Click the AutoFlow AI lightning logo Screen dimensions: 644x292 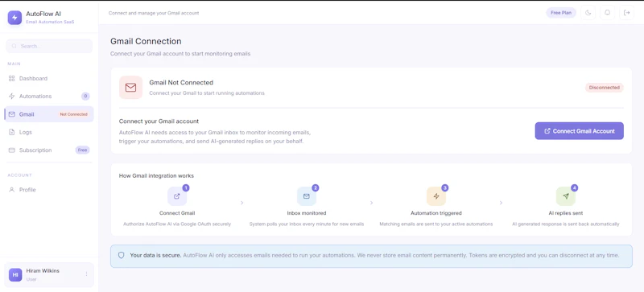14,18
